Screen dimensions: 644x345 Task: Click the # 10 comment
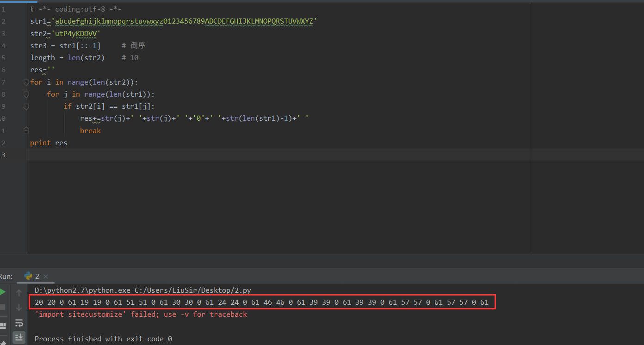130,58
